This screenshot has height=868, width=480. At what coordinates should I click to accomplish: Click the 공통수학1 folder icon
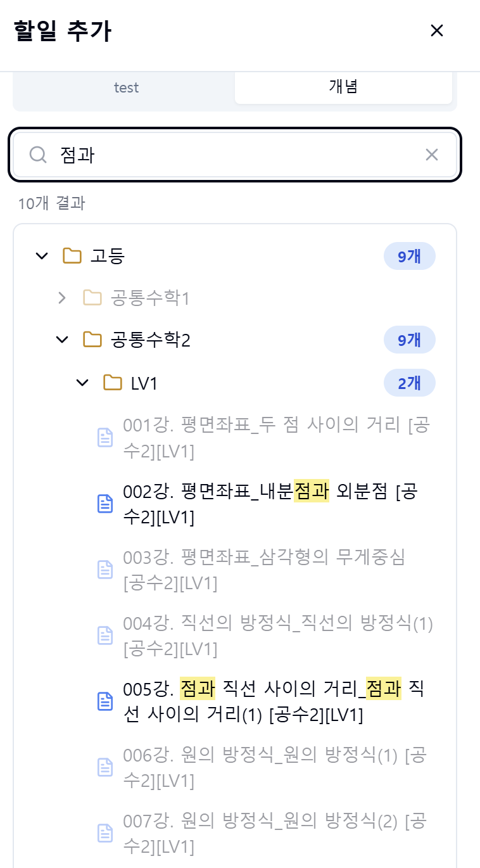coord(92,298)
